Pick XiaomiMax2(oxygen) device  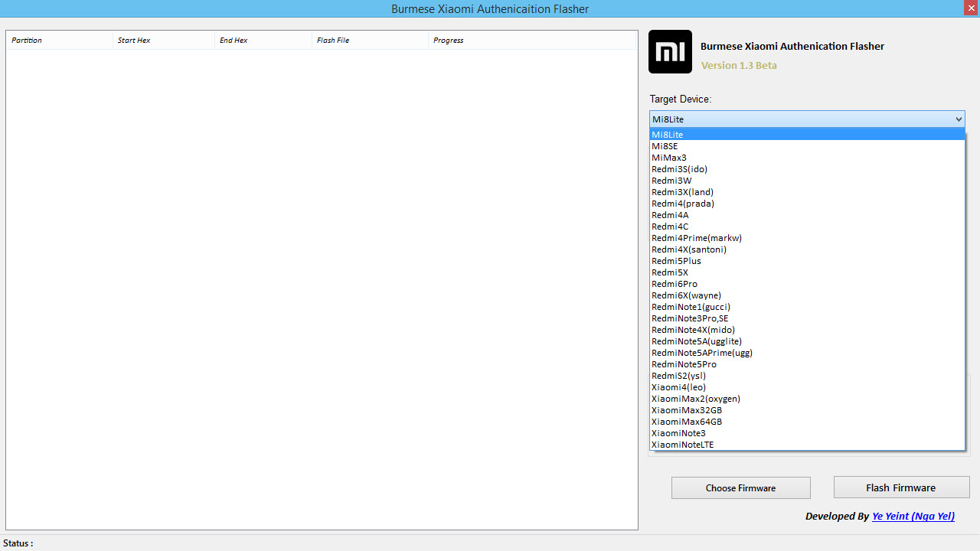click(807, 399)
